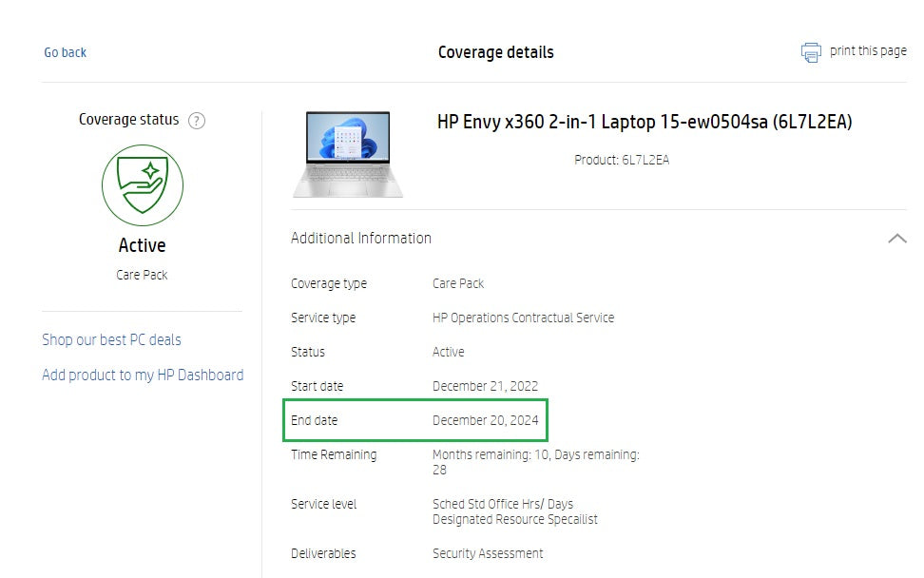Click the Start date value December 21, 2022
The width and height of the screenshot is (924, 578).
[485, 386]
